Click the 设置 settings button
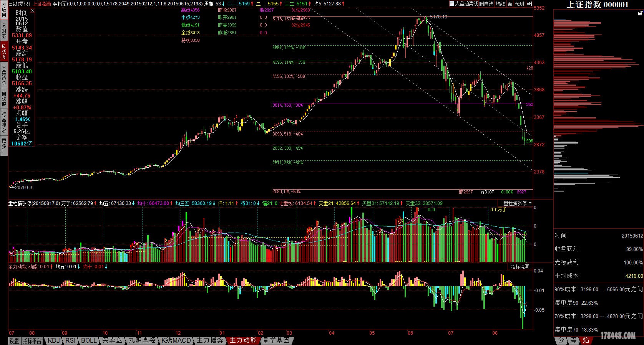Screen dimensions: 644x345 (x=14, y=341)
